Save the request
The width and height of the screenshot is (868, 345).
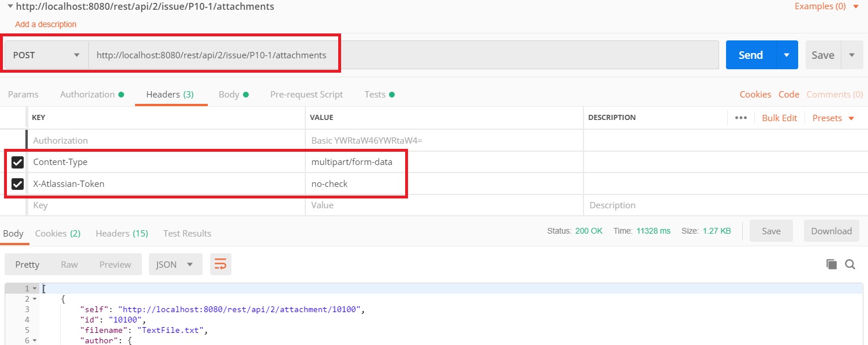[823, 55]
